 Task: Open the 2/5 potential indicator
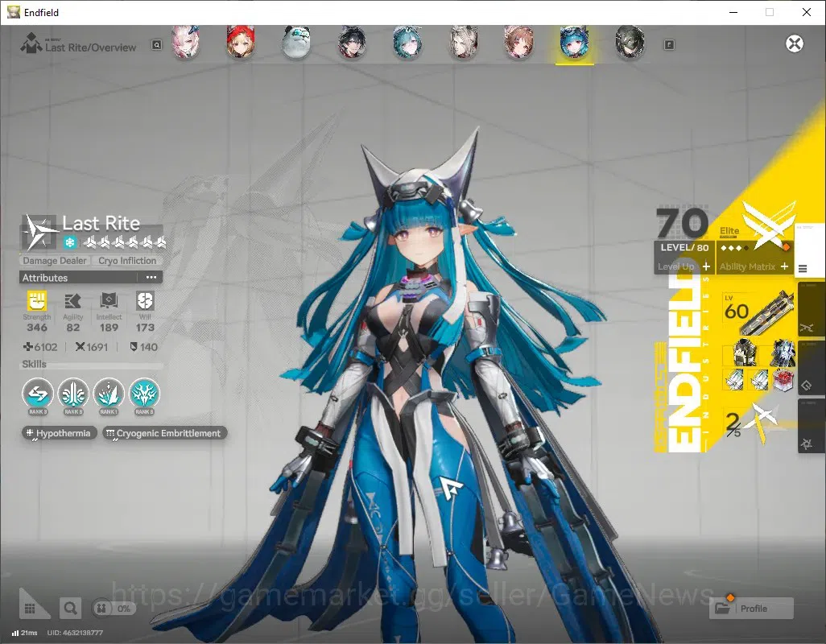tap(751, 424)
